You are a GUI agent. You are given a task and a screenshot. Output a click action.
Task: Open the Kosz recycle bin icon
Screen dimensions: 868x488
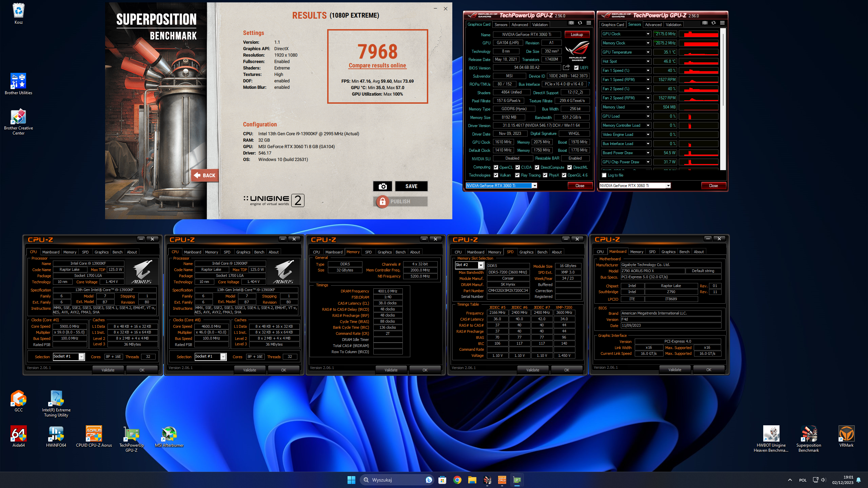18,14
